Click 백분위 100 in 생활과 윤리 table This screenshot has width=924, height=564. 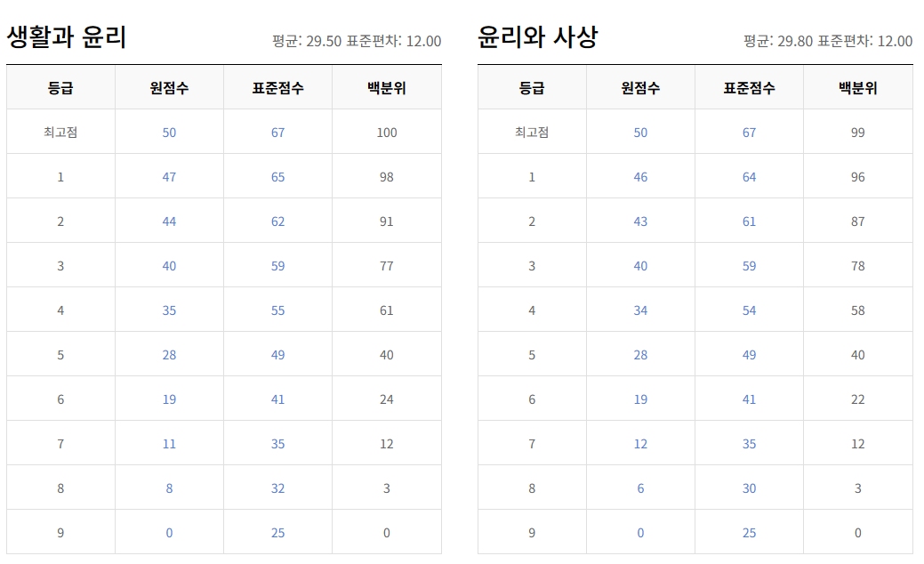pyautogui.click(x=387, y=133)
